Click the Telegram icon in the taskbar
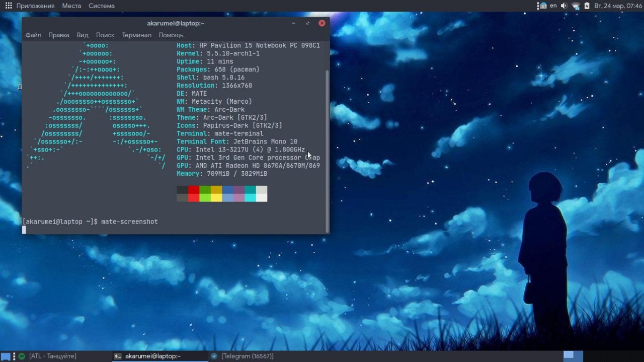The width and height of the screenshot is (644, 362). pos(214,356)
